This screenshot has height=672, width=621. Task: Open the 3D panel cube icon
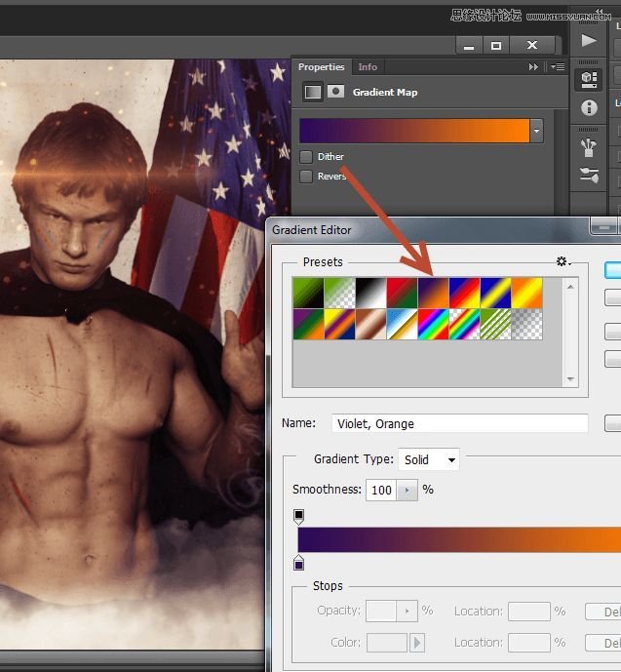(x=589, y=80)
